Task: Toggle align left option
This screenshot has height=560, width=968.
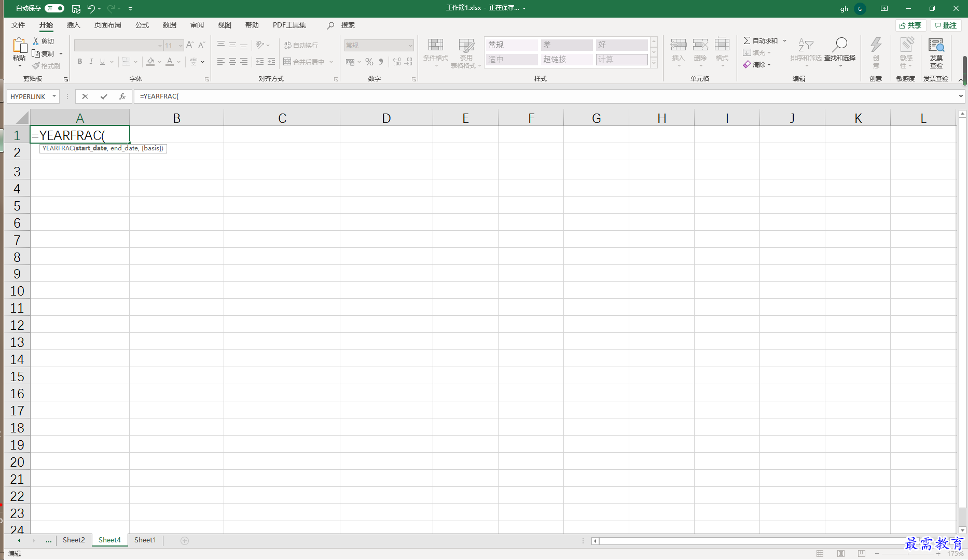Action: pos(221,62)
